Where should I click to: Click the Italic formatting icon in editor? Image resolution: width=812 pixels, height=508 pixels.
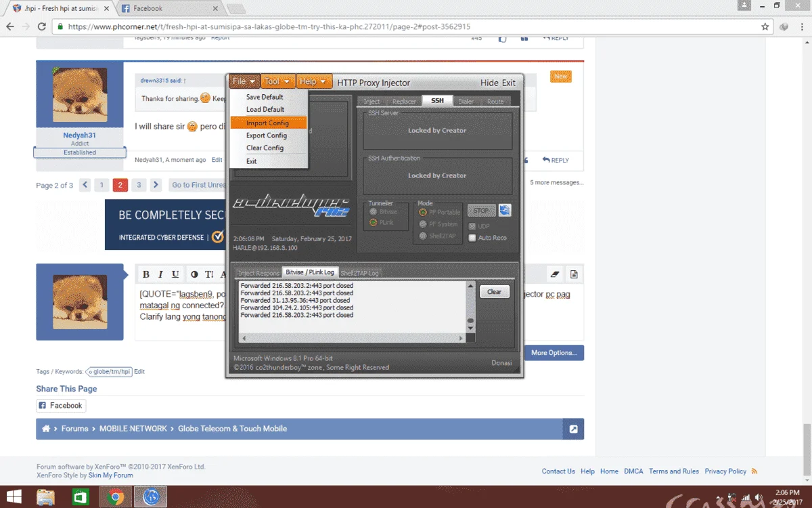160,274
